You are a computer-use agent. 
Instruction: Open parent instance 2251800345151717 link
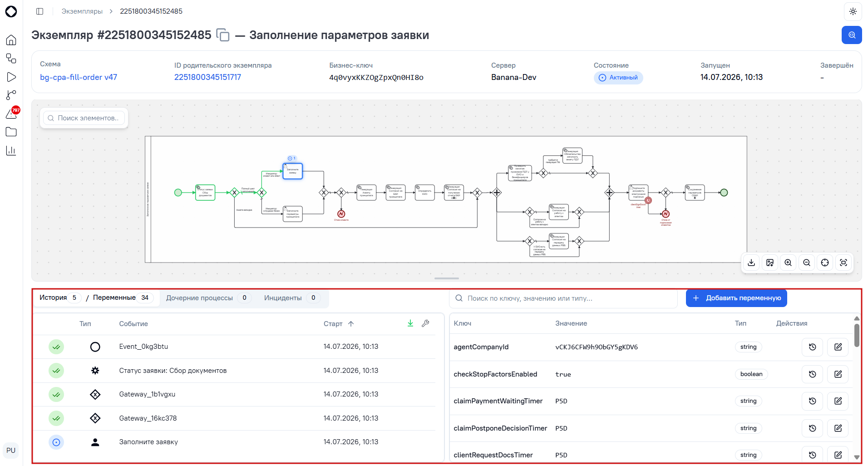[x=207, y=77]
